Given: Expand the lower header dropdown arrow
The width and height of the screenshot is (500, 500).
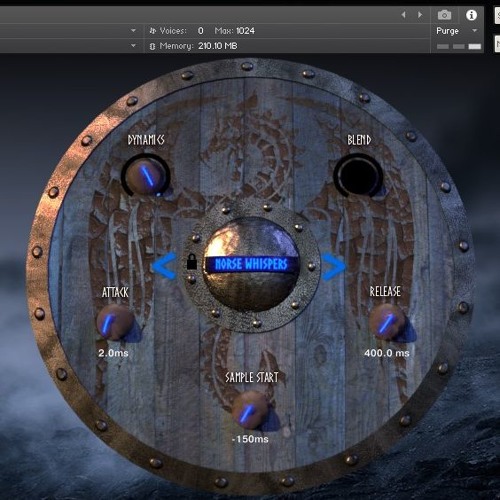Looking at the screenshot, I should (133, 45).
